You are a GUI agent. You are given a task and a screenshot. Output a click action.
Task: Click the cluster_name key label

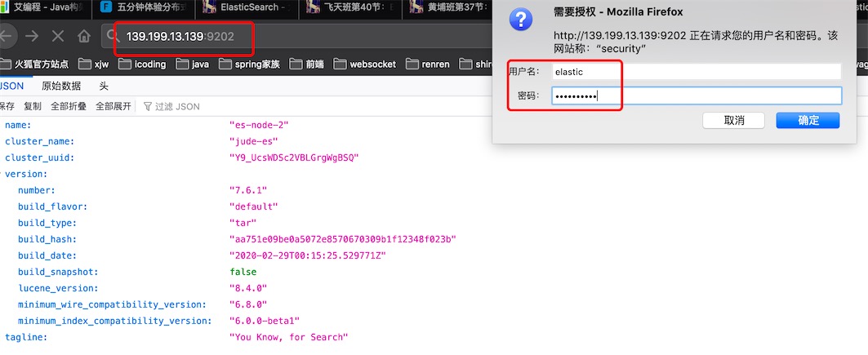(39, 141)
